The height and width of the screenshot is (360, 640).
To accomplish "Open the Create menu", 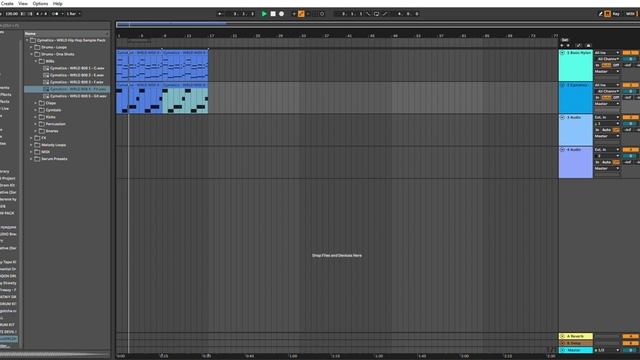I will point(7,3).
